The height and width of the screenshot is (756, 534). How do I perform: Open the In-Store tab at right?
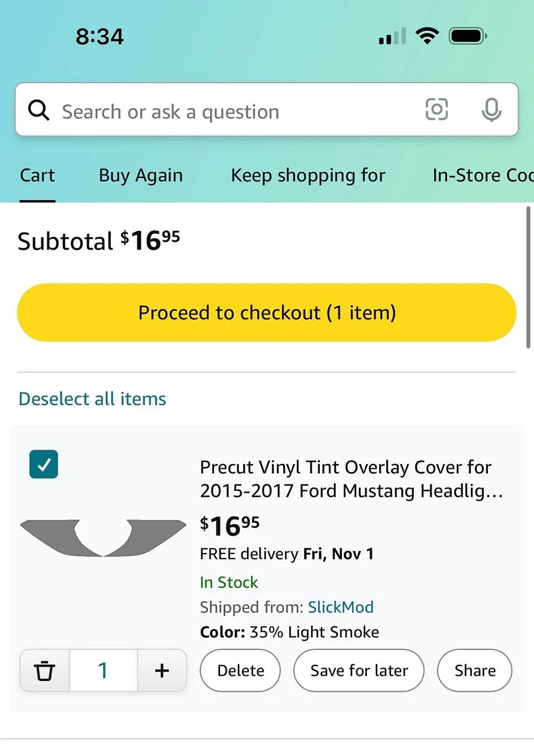tap(483, 176)
